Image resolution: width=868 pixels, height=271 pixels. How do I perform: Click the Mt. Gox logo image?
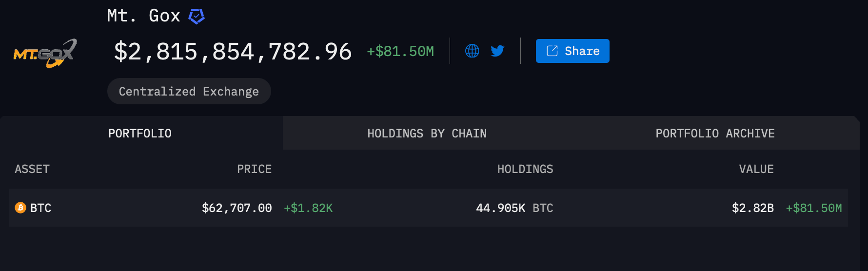click(45, 53)
